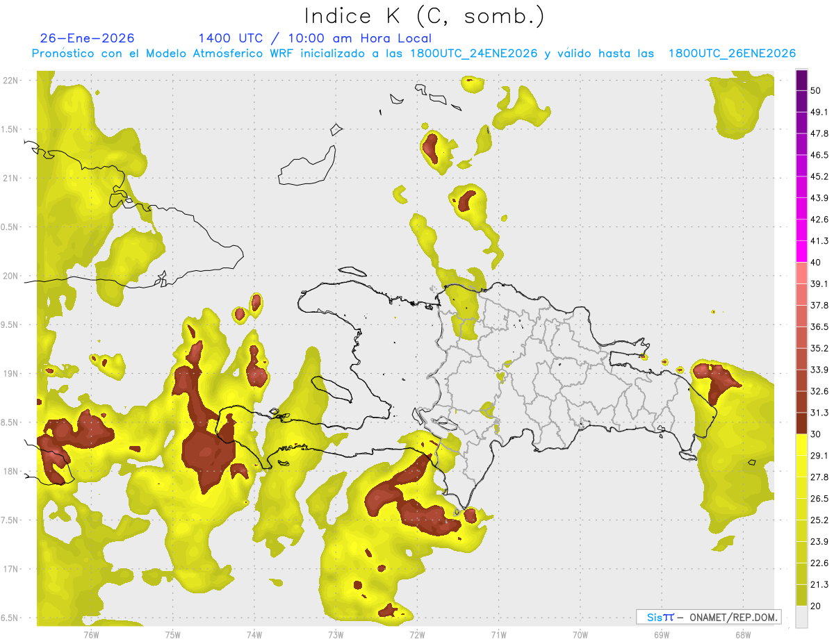Pick the salmon pink swatch between 39.1 and 40
Image resolution: width=834 pixels, height=644 pixels.
coord(801,272)
